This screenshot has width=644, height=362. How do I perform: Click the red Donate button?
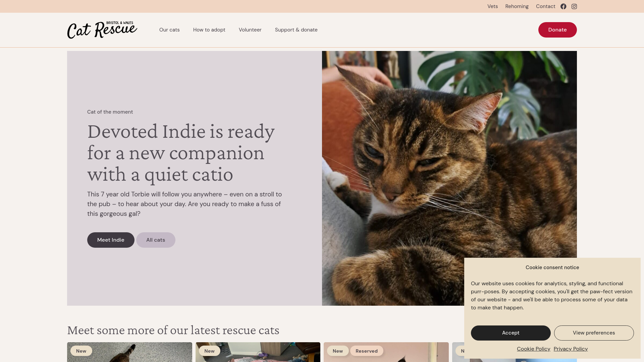(557, 30)
